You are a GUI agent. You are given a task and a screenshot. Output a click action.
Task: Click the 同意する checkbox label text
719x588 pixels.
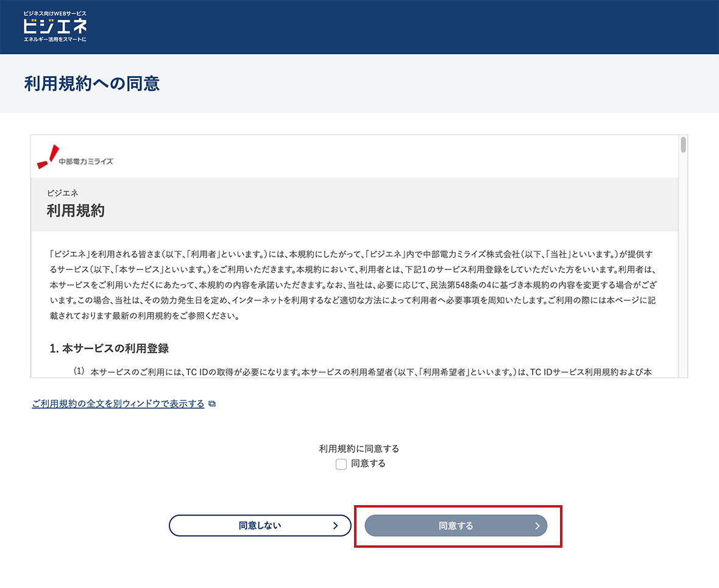(368, 464)
